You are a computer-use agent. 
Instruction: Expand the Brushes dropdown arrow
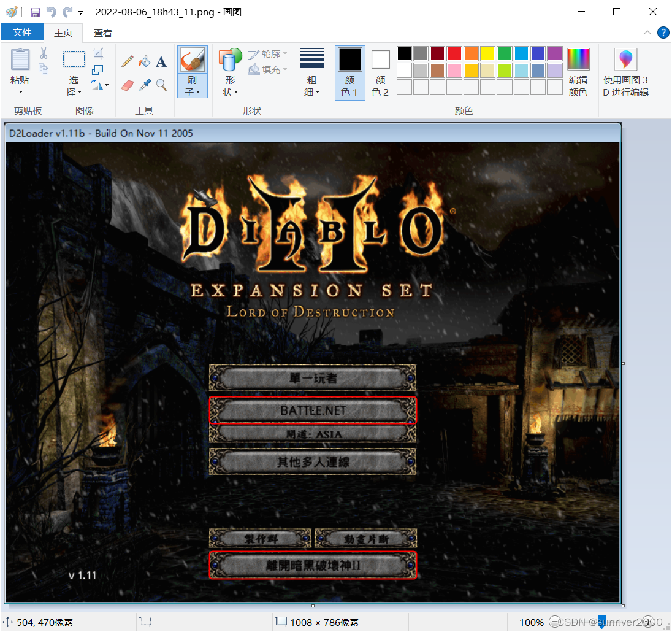point(198,92)
